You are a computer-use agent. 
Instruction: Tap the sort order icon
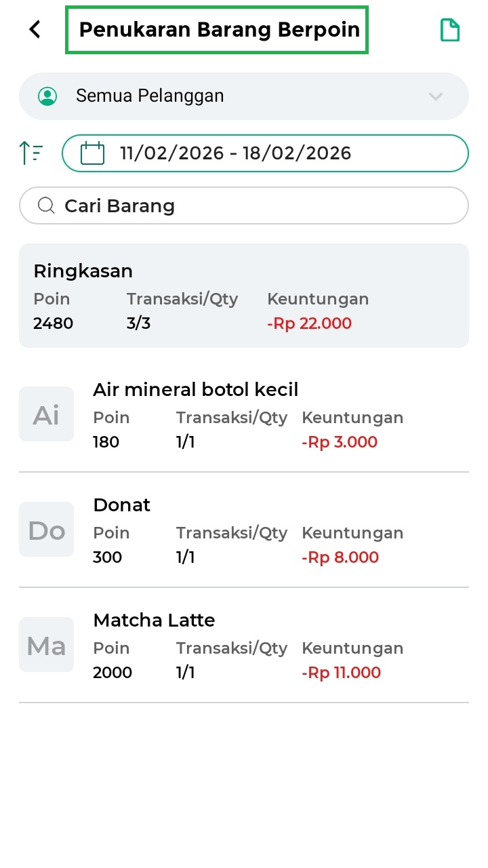point(32,153)
